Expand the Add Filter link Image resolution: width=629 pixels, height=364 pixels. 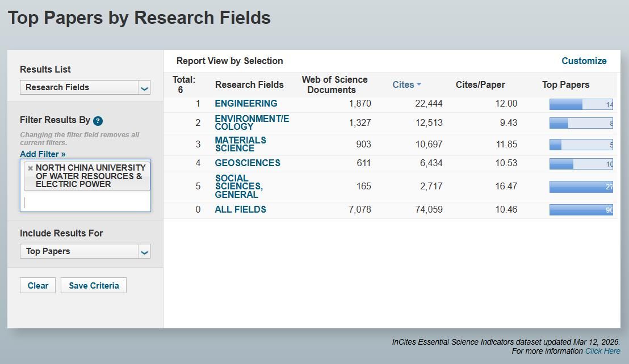pos(43,154)
